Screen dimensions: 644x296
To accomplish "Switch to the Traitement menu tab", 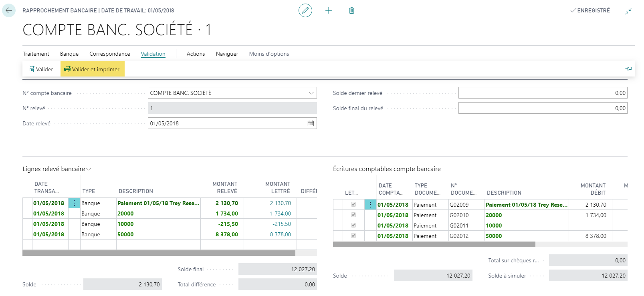I will pos(36,54).
